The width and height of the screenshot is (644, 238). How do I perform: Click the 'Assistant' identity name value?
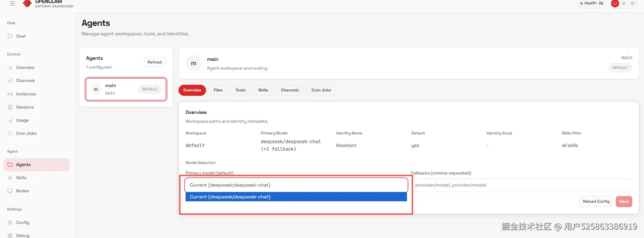346,146
